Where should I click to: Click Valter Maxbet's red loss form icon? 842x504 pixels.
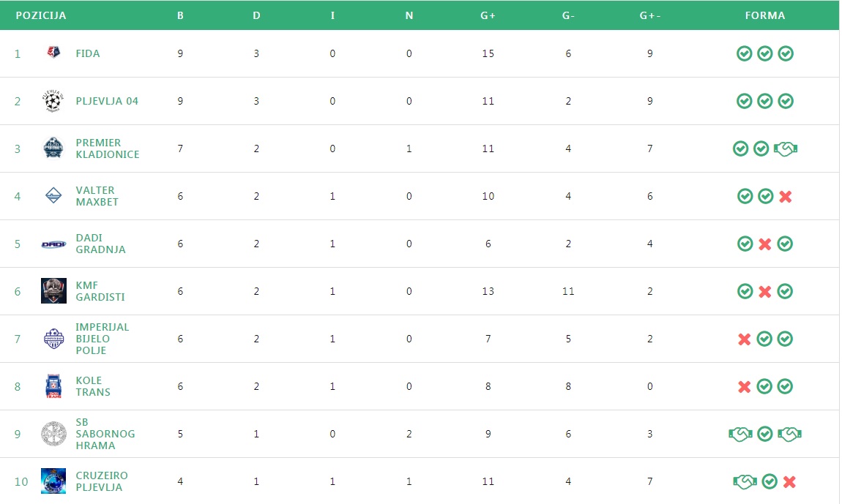coord(786,196)
